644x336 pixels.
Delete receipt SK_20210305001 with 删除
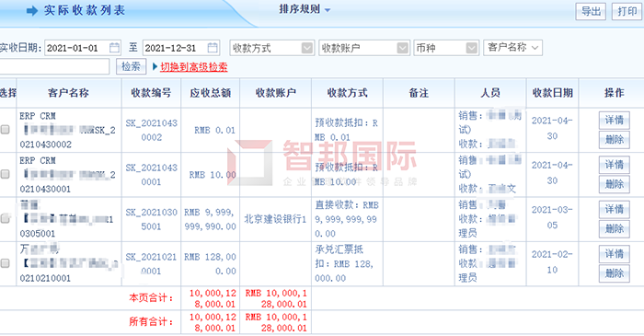pos(614,229)
